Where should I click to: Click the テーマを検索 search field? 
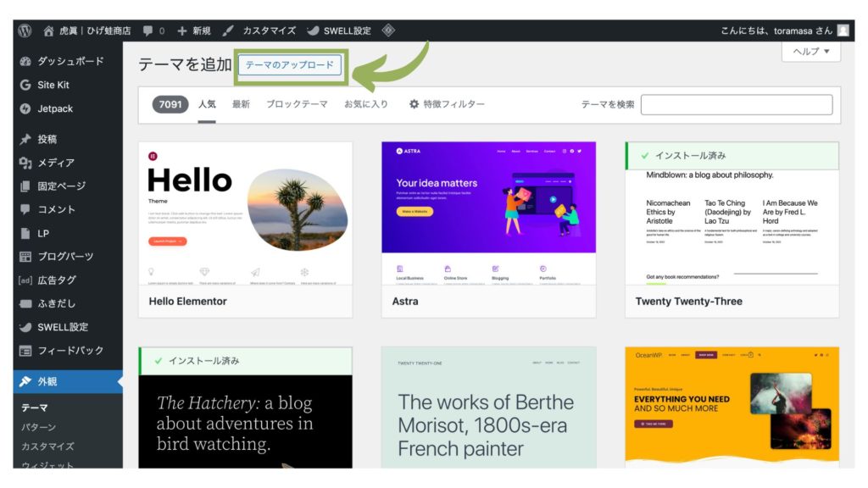point(736,104)
